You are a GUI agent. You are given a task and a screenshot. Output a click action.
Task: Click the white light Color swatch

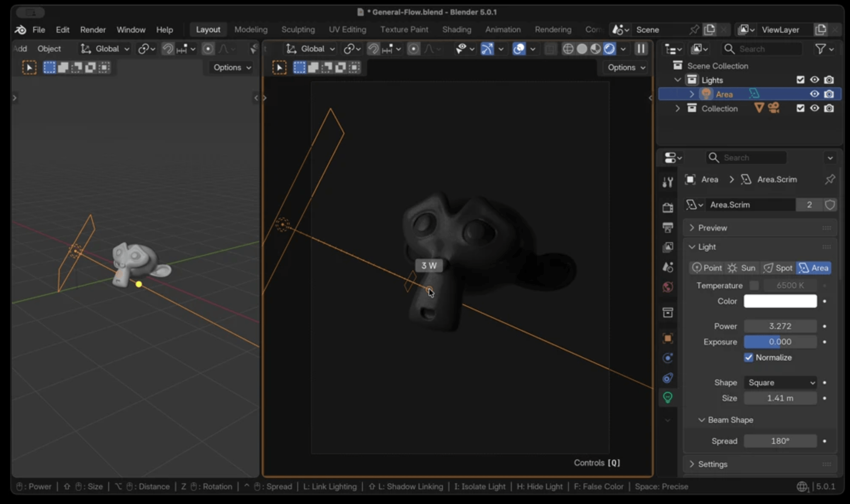(780, 301)
